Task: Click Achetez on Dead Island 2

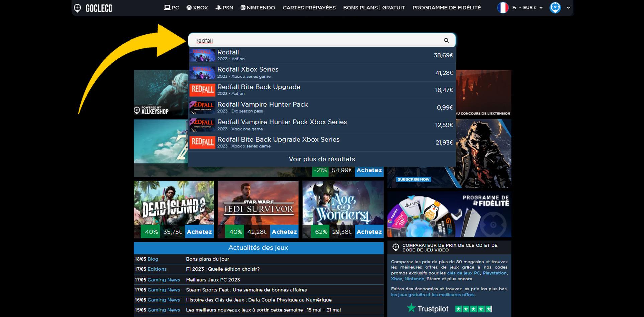Action: (199, 232)
